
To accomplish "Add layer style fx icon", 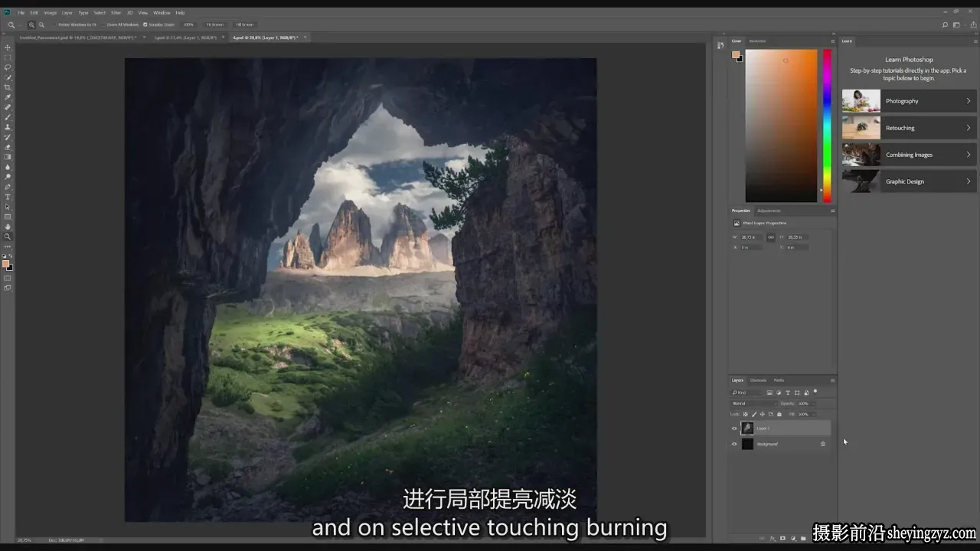I will (x=773, y=538).
